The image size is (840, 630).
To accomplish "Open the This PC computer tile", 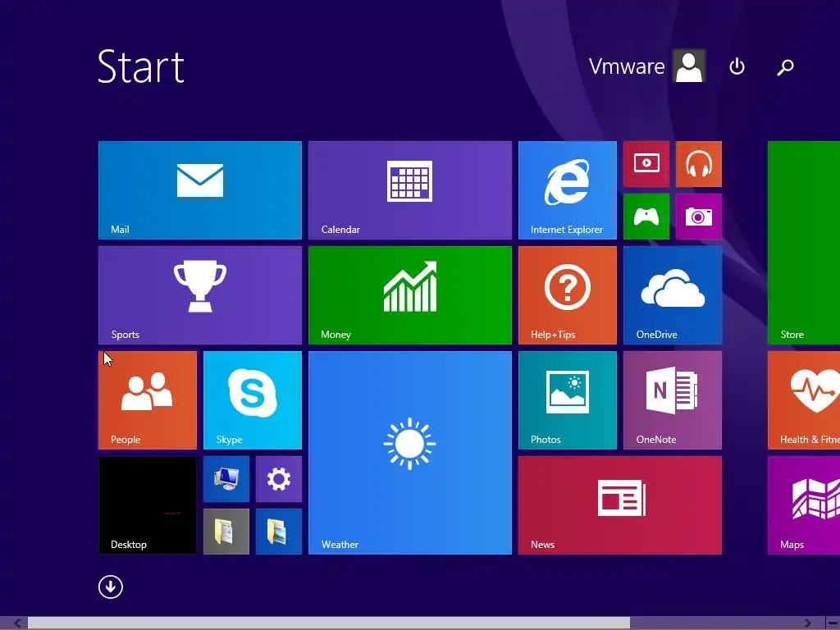I will coord(226,479).
